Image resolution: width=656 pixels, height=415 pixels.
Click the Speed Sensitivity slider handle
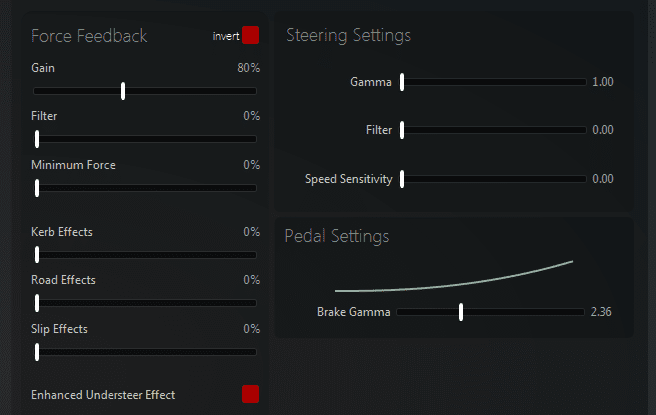[402, 180]
